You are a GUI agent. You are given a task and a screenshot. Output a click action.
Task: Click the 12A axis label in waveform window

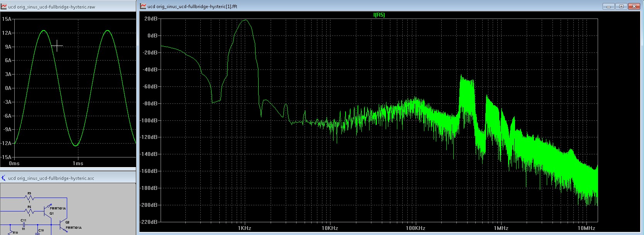pos(7,33)
